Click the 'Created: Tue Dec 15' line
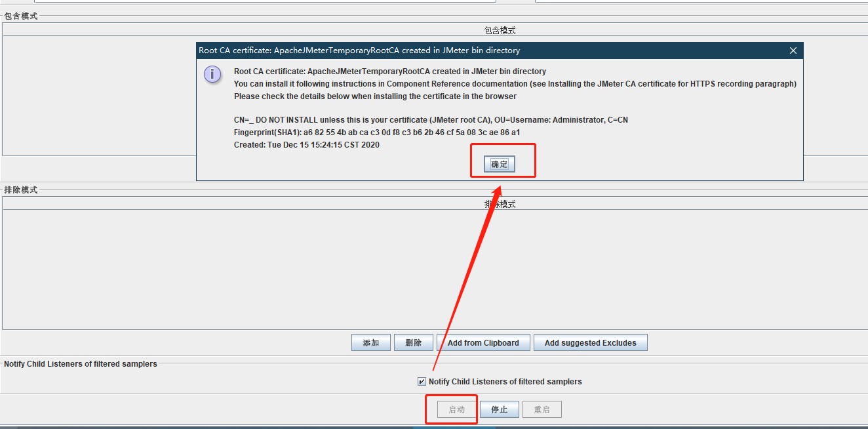Image resolution: width=868 pixels, height=429 pixels. click(x=307, y=145)
